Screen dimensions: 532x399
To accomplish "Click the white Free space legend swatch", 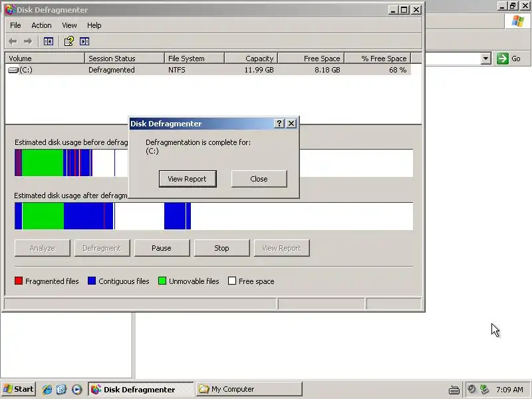I will tap(232, 281).
